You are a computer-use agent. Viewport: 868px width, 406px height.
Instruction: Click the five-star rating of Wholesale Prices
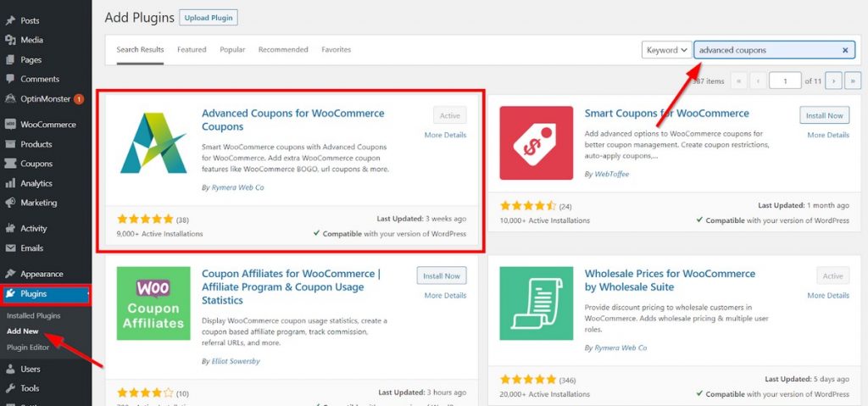[528, 380]
